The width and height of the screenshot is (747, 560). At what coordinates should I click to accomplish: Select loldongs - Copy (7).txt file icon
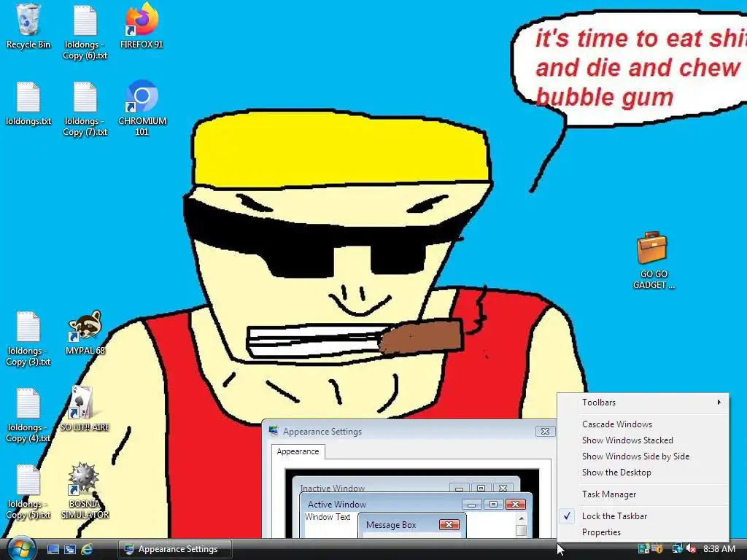[x=85, y=97]
